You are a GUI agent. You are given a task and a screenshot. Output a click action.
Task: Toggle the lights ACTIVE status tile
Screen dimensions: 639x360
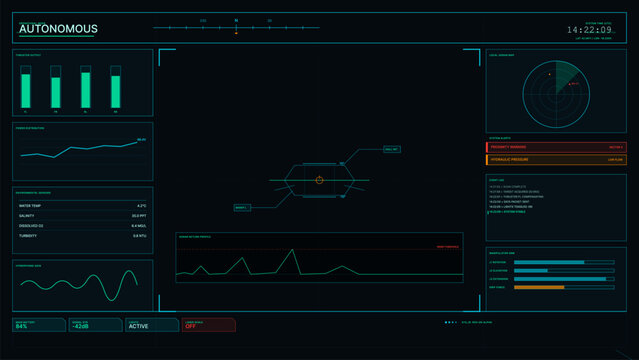pos(152,325)
